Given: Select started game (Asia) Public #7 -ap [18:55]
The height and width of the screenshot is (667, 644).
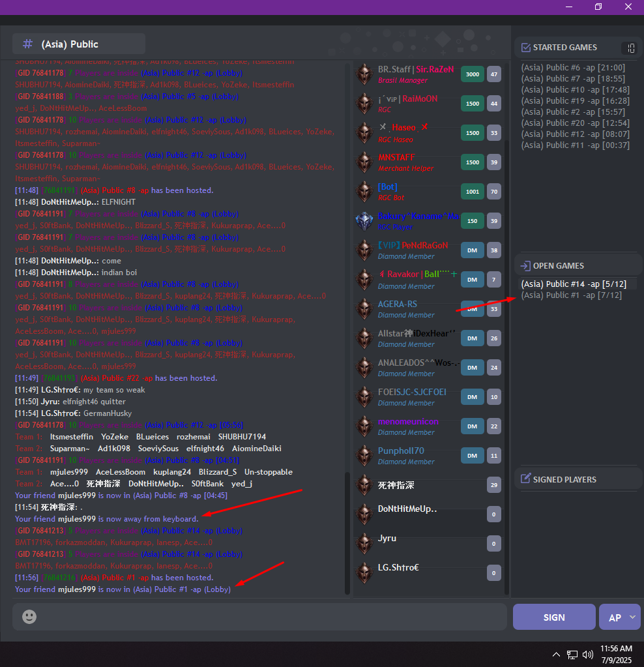Looking at the screenshot, I should point(573,79).
